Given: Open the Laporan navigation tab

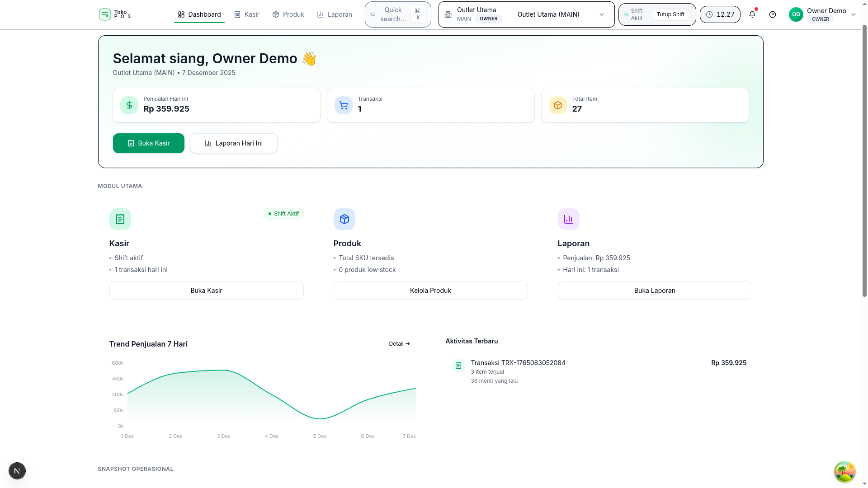Looking at the screenshot, I should click(x=335, y=14).
